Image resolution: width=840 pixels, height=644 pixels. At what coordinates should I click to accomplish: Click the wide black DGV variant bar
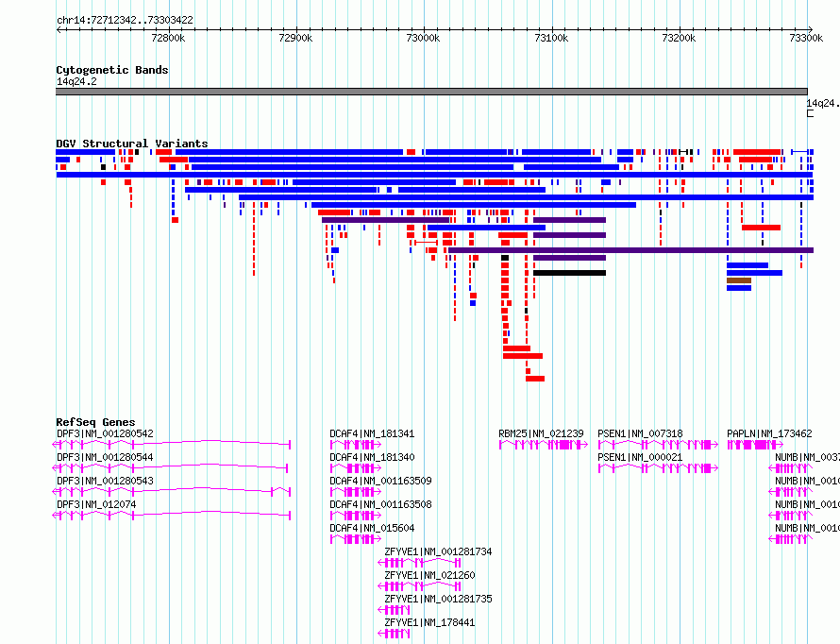(569, 273)
